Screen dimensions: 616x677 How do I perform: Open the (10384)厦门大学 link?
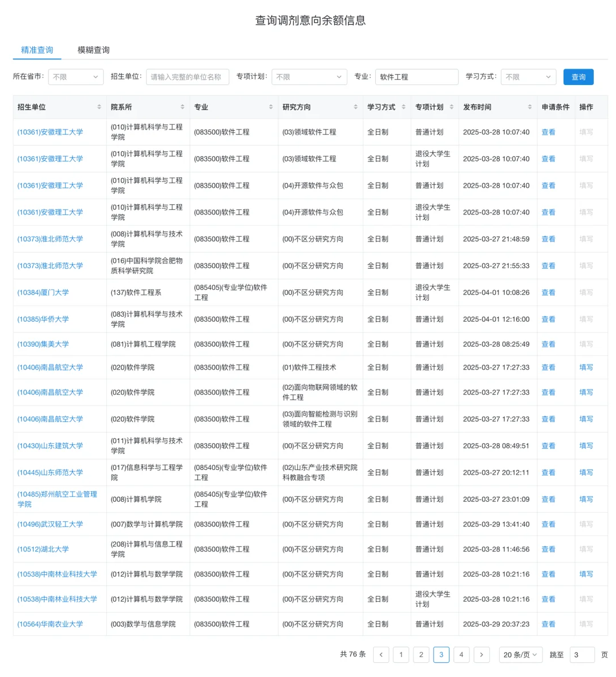pos(43,292)
